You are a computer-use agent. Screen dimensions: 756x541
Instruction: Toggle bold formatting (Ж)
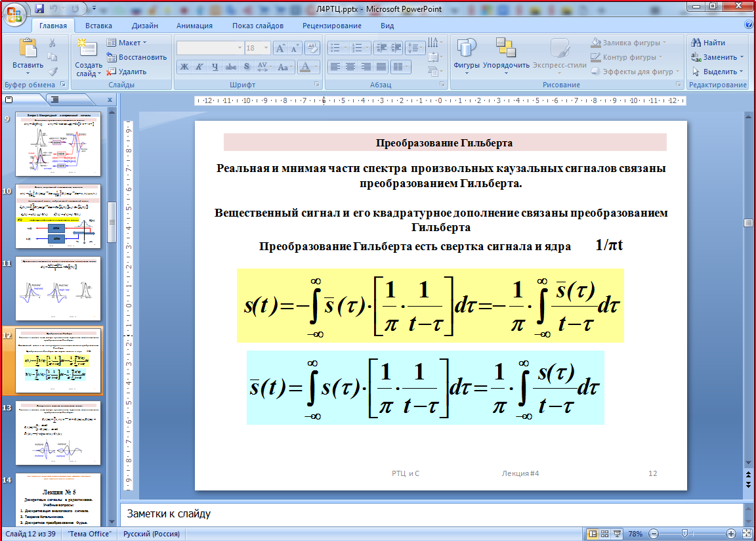(184, 67)
